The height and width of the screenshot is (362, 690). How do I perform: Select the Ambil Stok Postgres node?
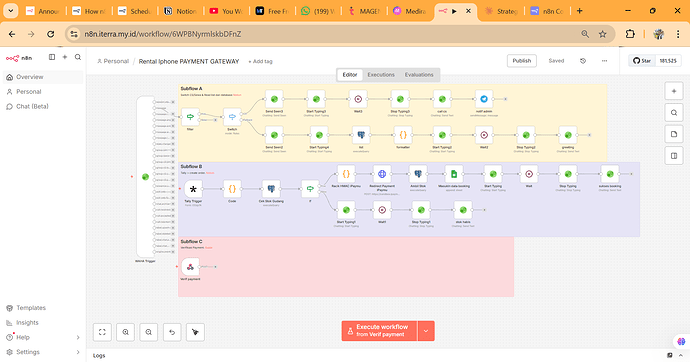pyautogui.click(x=418, y=174)
